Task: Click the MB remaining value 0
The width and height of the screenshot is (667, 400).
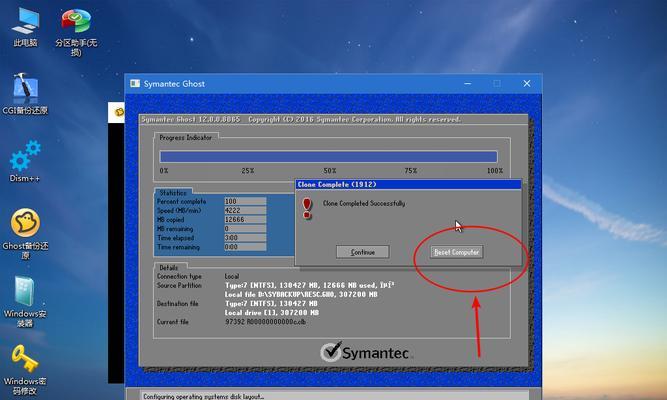Action: click(245, 229)
